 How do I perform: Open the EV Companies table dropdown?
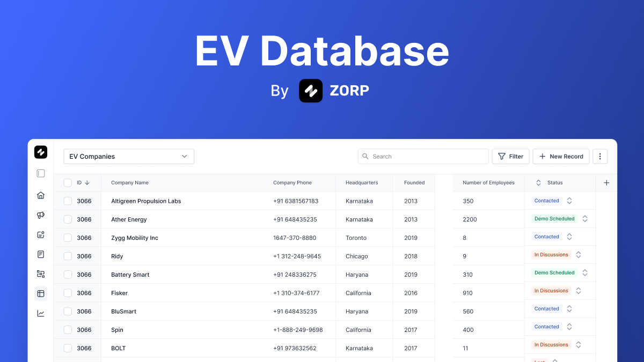[129, 156]
